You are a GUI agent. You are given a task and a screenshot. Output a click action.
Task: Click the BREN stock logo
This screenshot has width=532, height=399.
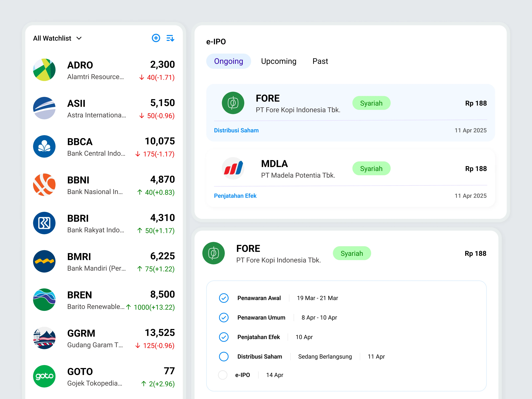click(44, 300)
